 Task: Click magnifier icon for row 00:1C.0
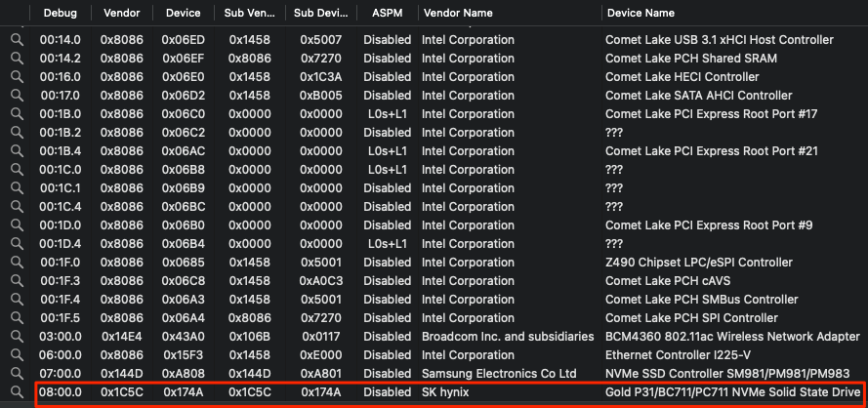(x=17, y=170)
